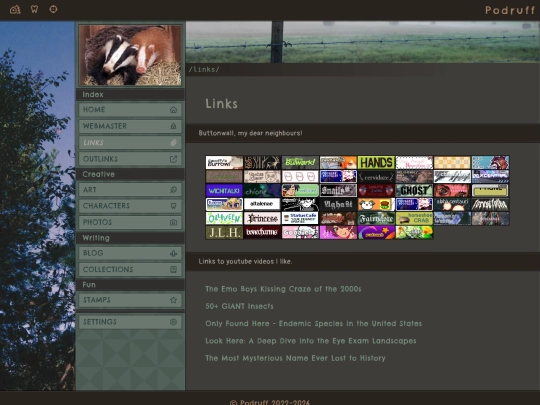Click the Fairnhore site button

click(376, 218)
